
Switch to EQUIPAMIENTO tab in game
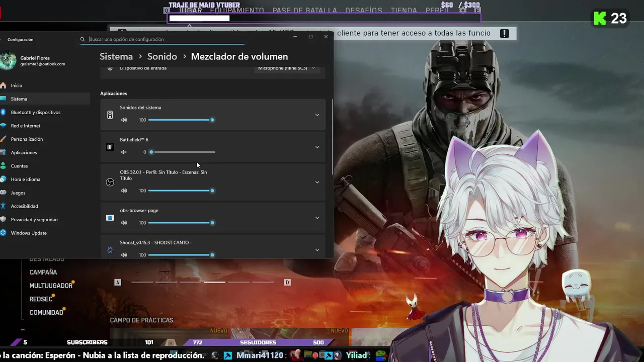[x=237, y=11]
